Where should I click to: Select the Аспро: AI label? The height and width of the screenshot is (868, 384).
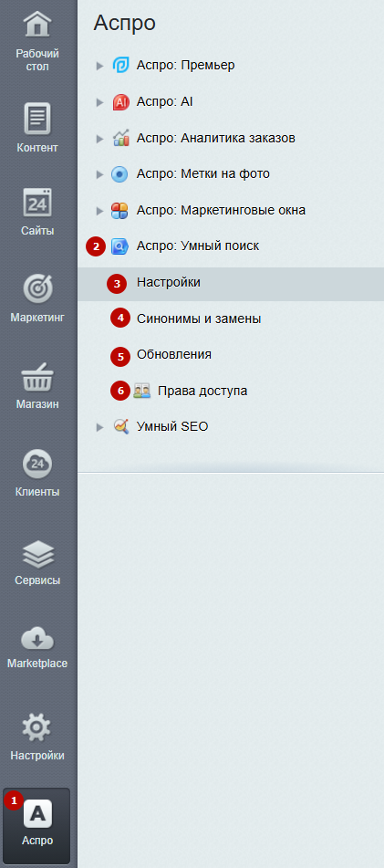pyautogui.click(x=164, y=102)
